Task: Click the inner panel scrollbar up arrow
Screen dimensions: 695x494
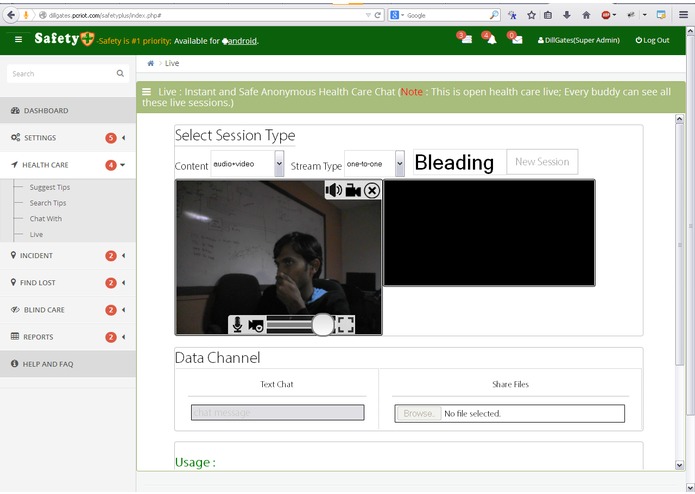Action: (679, 119)
